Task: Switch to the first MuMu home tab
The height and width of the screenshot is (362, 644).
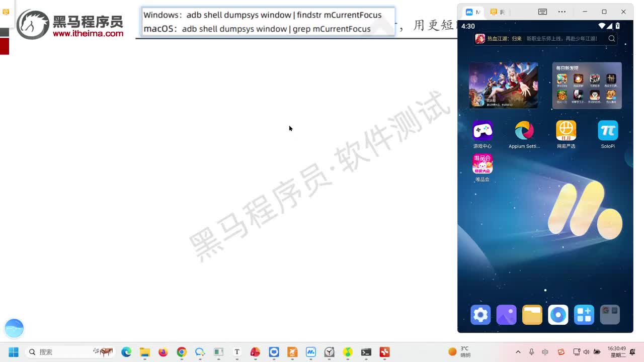Action: [x=472, y=12]
